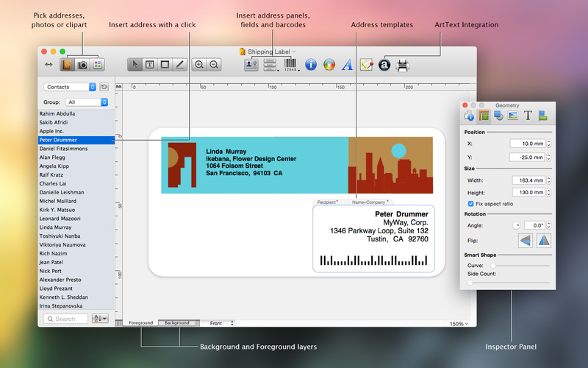Screen dimensions: 588x368
Task: Switch to the Background layer
Action: [x=177, y=323]
